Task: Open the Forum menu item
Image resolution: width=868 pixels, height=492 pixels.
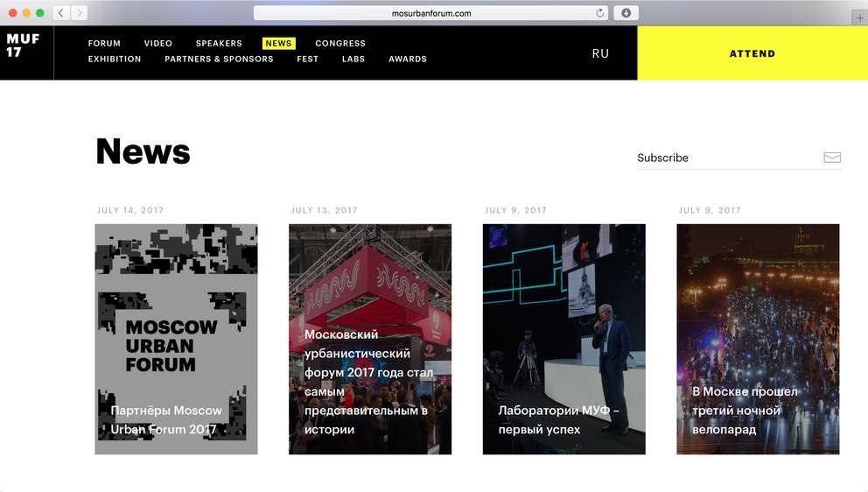Action: tap(104, 43)
